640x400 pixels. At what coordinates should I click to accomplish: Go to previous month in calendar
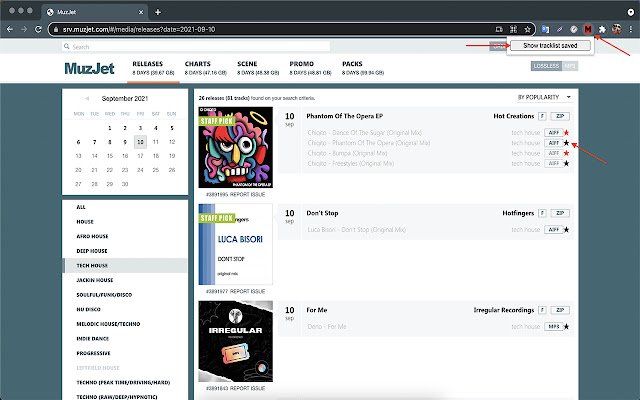87,98
